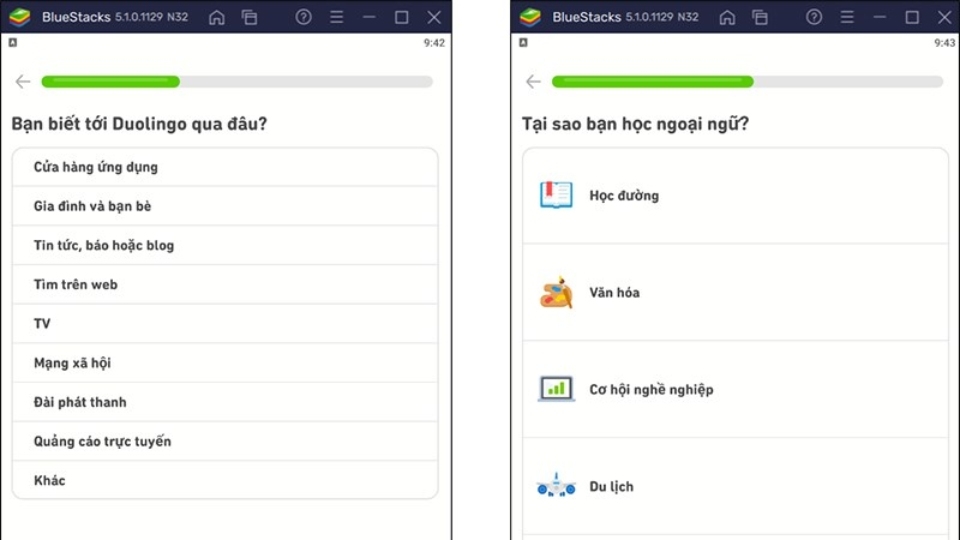Choose 'Du lịch' reason
This screenshot has width=960, height=540.
pyautogui.click(x=735, y=487)
